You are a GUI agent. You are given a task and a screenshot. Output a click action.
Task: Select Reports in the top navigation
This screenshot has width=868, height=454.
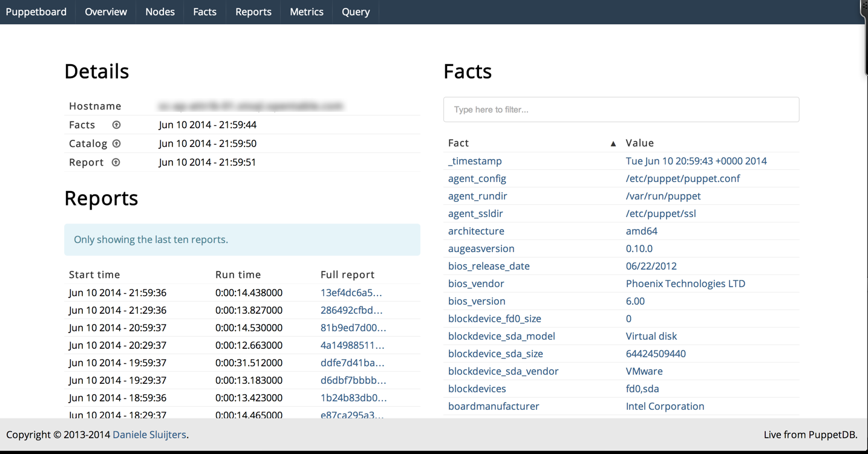(253, 12)
